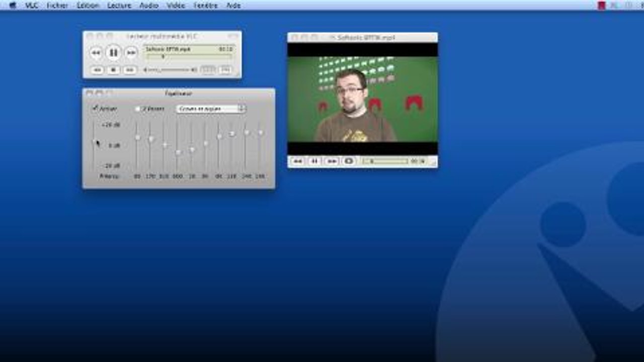Click rewind in the video window
The height and width of the screenshot is (362, 644).
point(298,161)
